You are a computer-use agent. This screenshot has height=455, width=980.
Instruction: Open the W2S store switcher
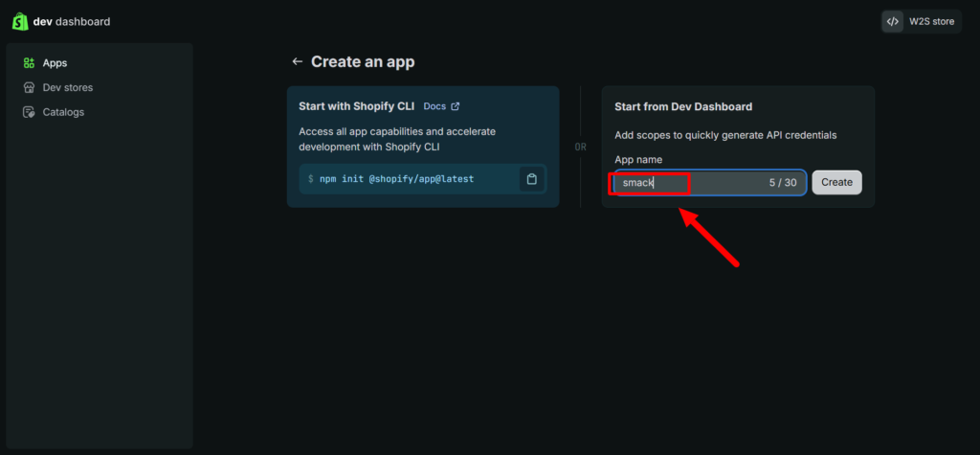click(922, 21)
